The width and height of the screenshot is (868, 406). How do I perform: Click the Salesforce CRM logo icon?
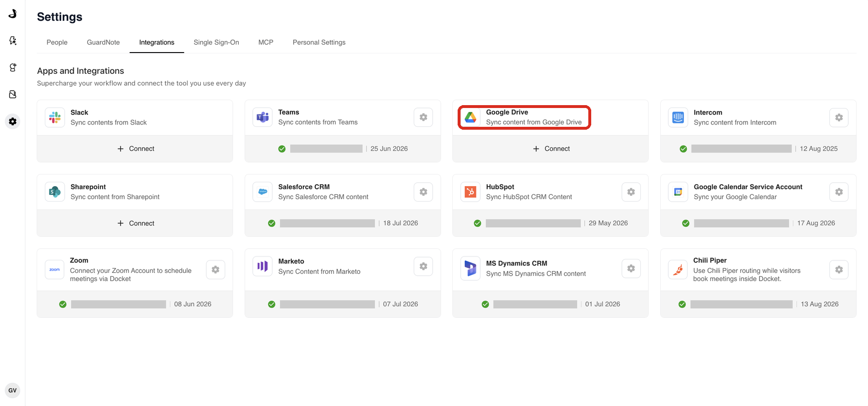click(263, 192)
